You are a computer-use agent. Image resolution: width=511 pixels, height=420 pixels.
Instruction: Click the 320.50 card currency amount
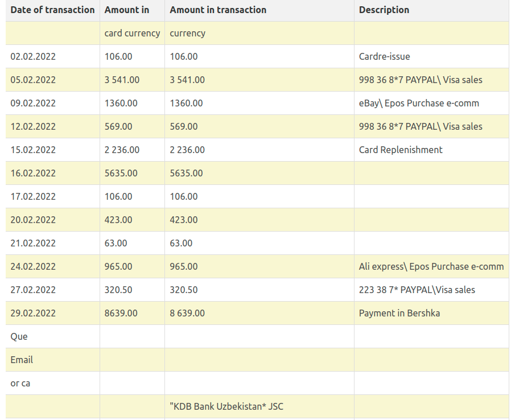click(x=118, y=290)
